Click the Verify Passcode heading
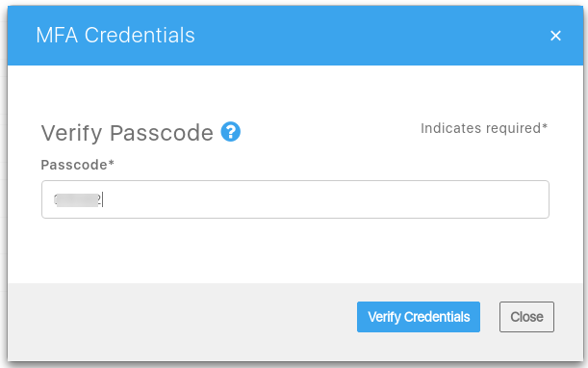Viewport: 588px width, 368px height. [x=127, y=133]
